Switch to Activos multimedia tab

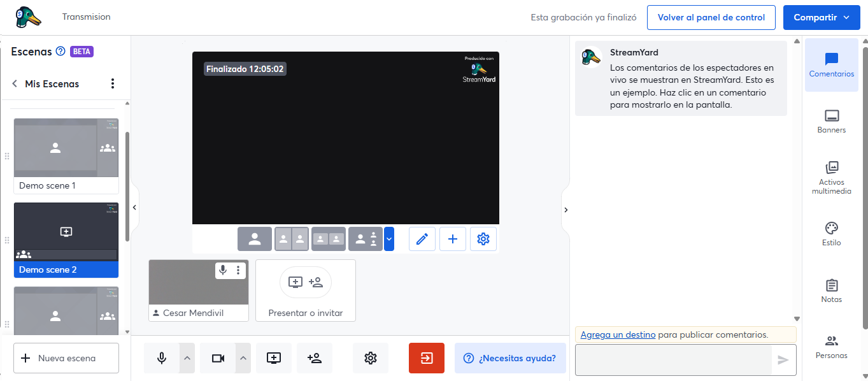831,177
